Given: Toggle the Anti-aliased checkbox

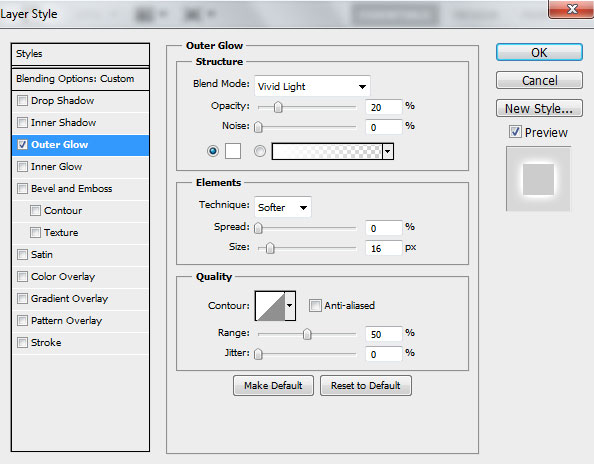Looking at the screenshot, I should (315, 305).
